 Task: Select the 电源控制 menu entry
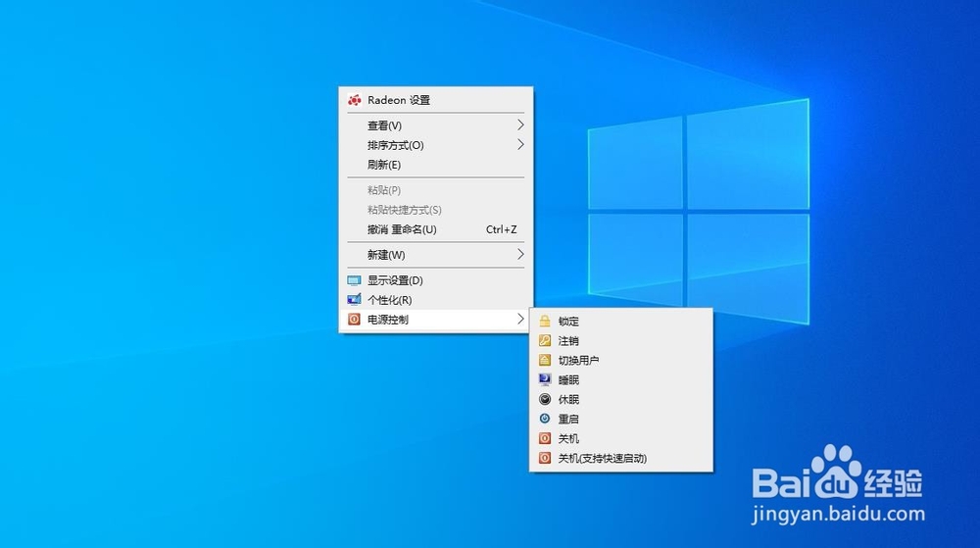[436, 320]
